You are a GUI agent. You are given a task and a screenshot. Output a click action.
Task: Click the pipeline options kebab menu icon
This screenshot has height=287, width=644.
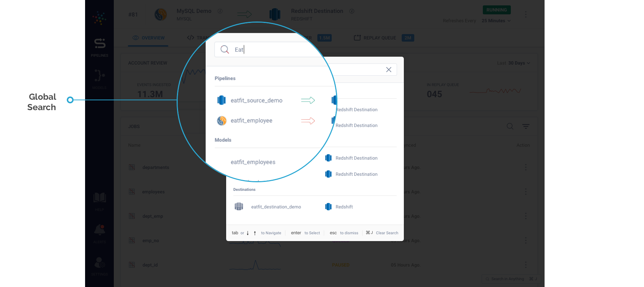point(526,14)
